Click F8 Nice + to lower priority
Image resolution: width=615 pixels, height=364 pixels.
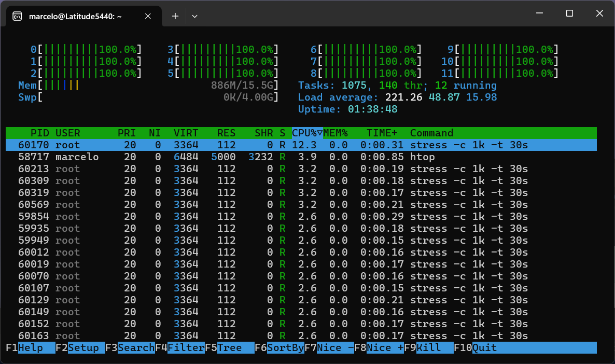[x=385, y=347]
